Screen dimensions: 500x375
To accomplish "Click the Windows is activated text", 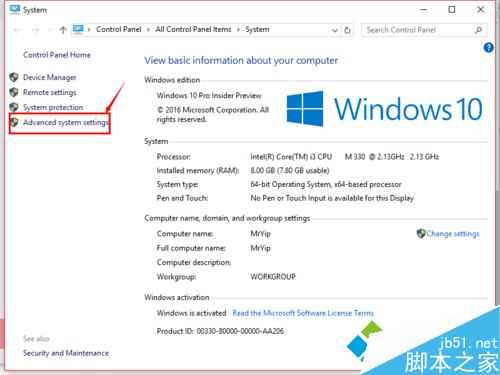I will pos(191,313).
